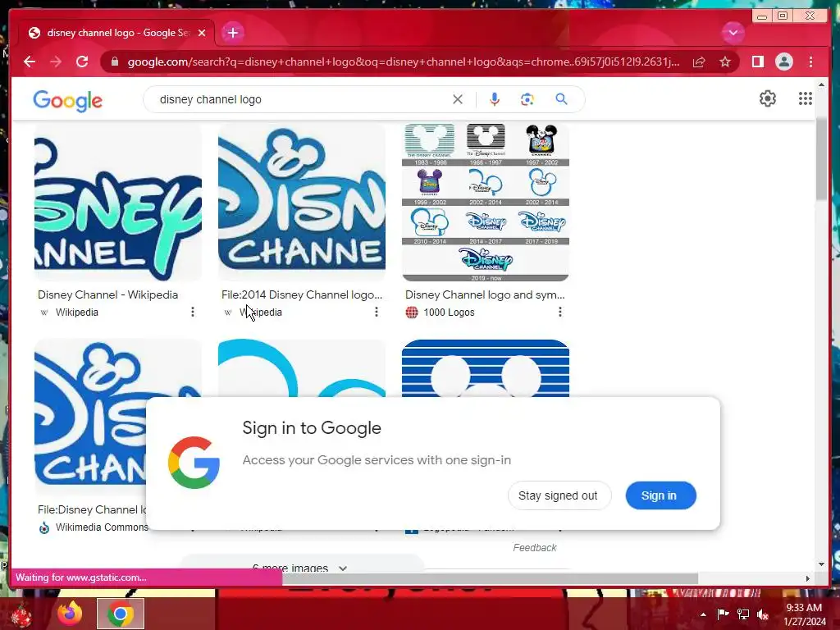Click the 1000 Logos source label

coord(449,313)
